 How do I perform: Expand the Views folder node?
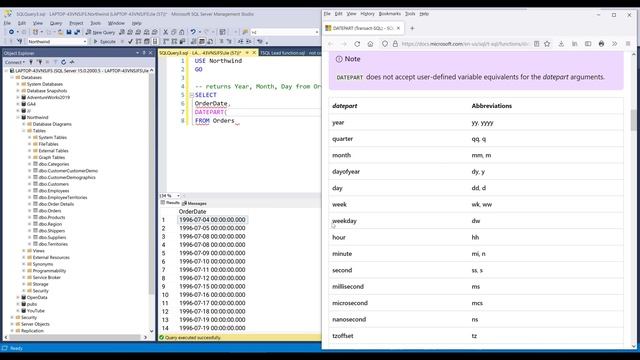[x=24, y=251]
